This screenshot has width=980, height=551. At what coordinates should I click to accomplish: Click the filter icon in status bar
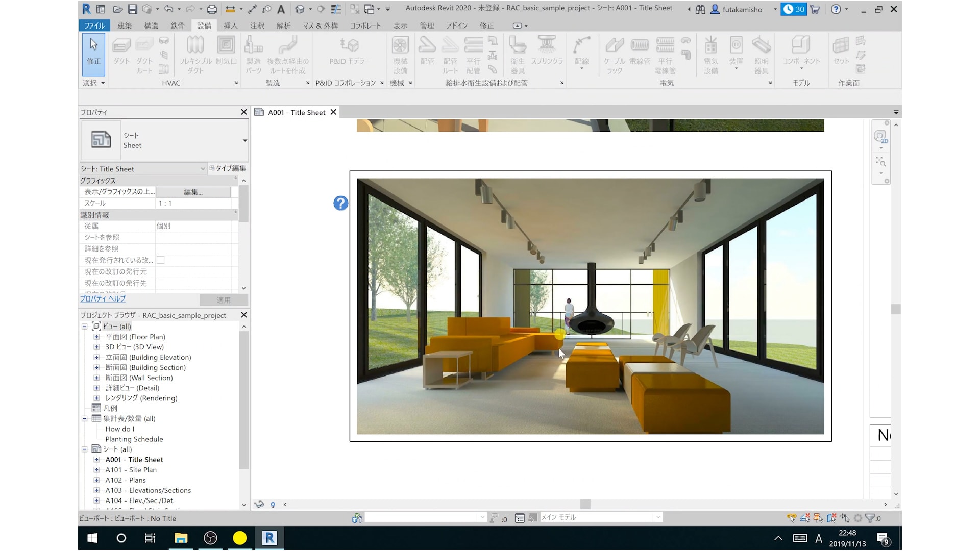point(870,518)
